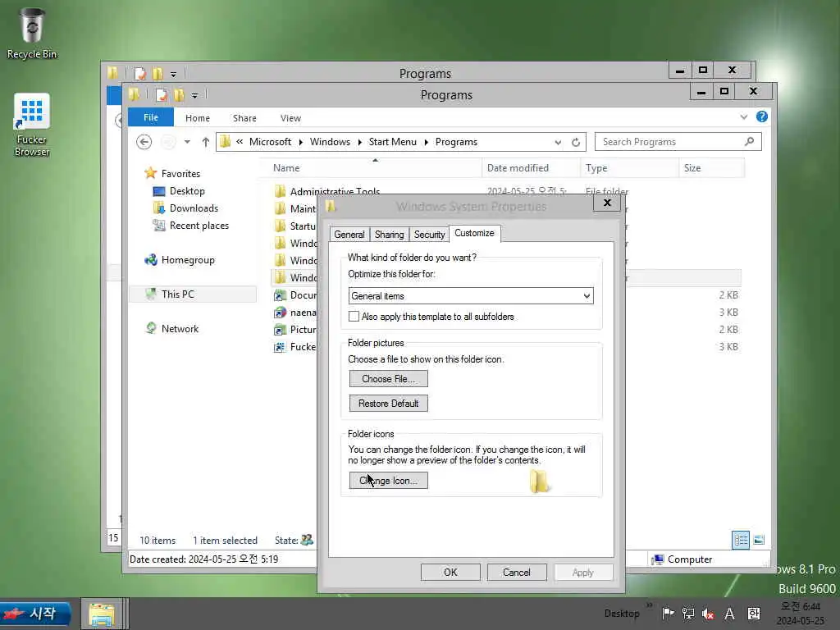Expand the ribbon with the chevron
Screen dimensions: 840x630
743,116
